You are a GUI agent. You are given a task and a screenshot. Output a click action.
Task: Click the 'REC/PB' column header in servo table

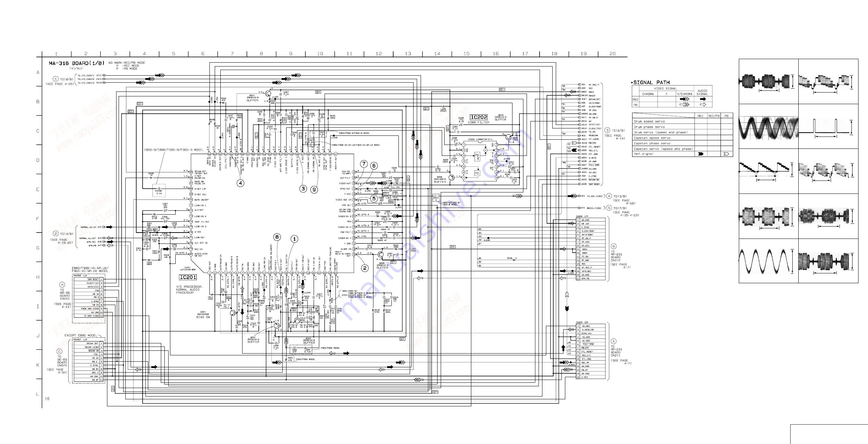coord(714,116)
